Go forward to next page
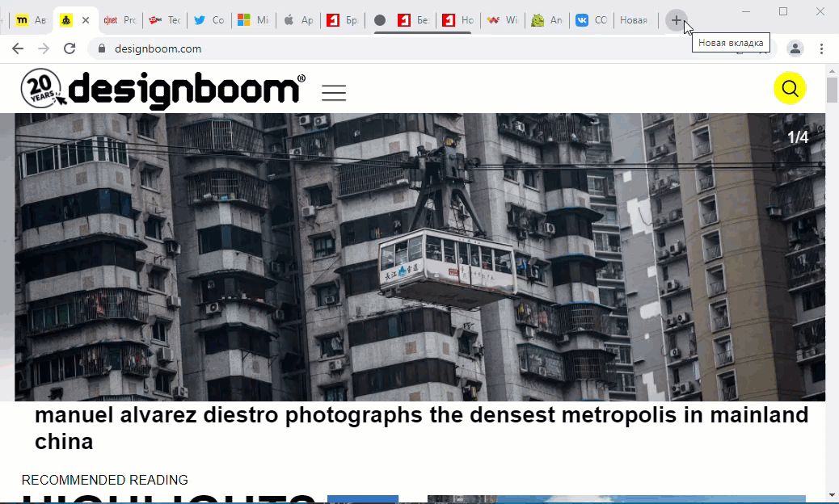839x504 pixels. click(44, 48)
